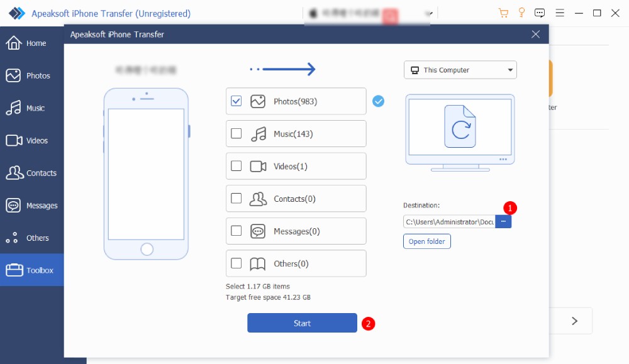Click the iPhone home button graphic
The height and width of the screenshot is (364, 629).
147,250
